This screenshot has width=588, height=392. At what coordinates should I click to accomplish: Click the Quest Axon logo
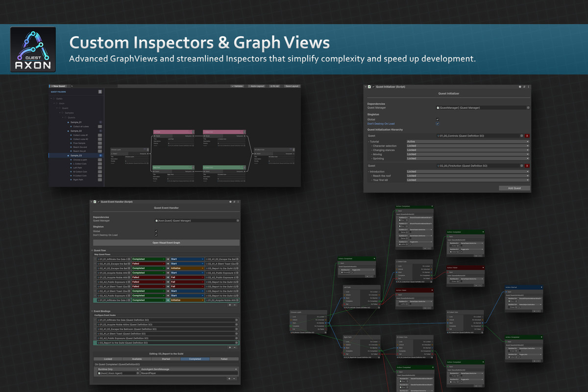pyautogui.click(x=33, y=49)
